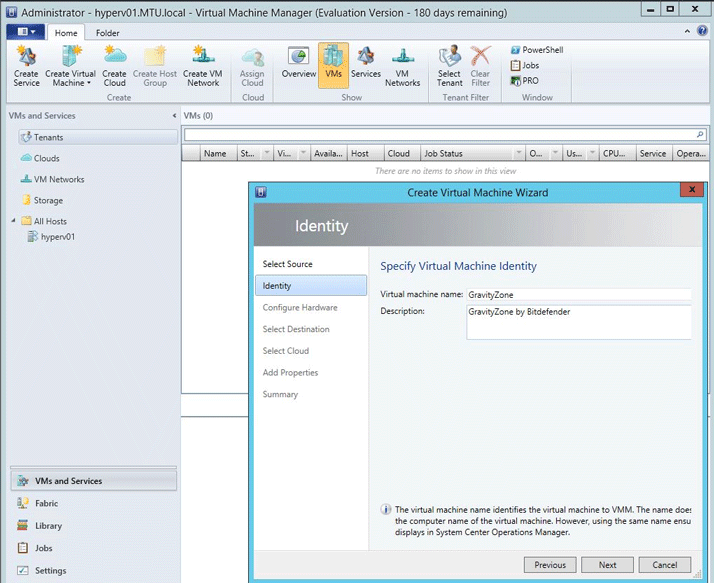Click the Create Service ribbon icon
714x583 pixels.
[x=26, y=65]
